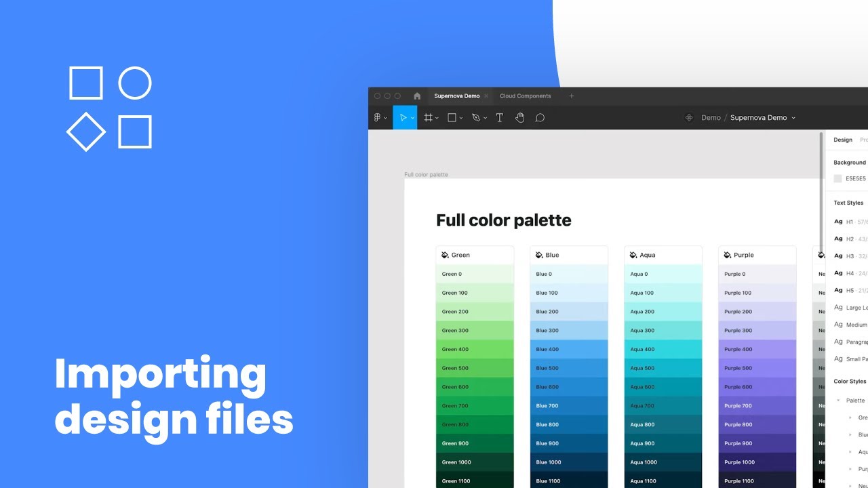Click the Color Styles section header
Image resolution: width=868 pixels, height=488 pixels.
850,382
